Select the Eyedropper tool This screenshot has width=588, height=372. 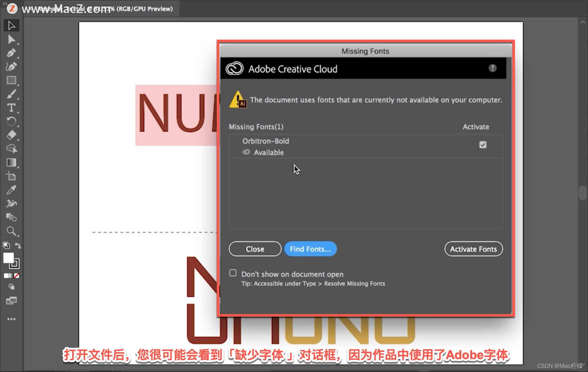click(x=11, y=190)
